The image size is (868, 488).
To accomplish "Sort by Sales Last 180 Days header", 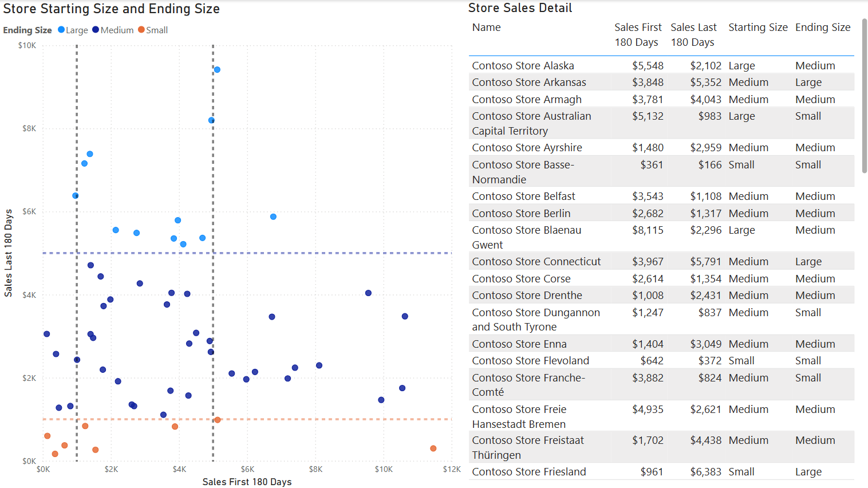I will [693, 34].
